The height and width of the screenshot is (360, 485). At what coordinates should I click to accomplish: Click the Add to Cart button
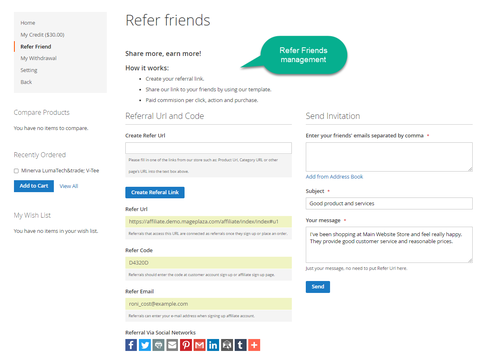click(34, 186)
